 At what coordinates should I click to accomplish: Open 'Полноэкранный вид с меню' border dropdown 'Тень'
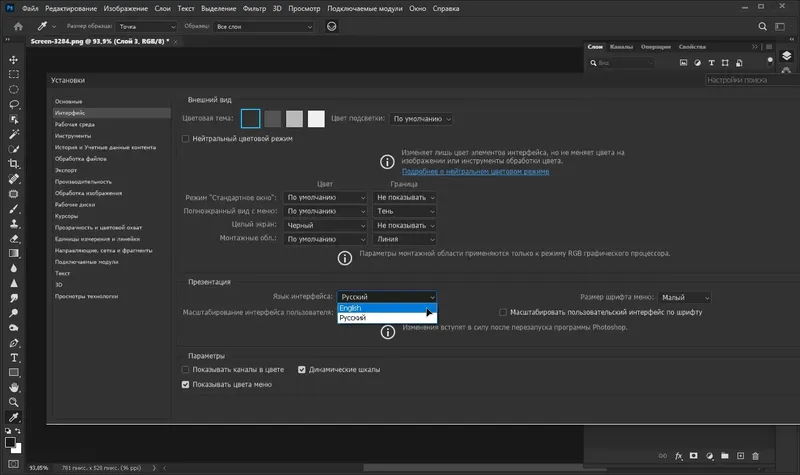coord(405,211)
